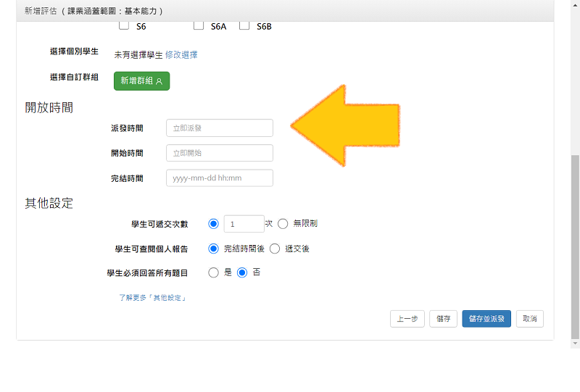Choose 無限制 for submission attempts
This screenshot has width=580, height=392.
click(x=283, y=224)
